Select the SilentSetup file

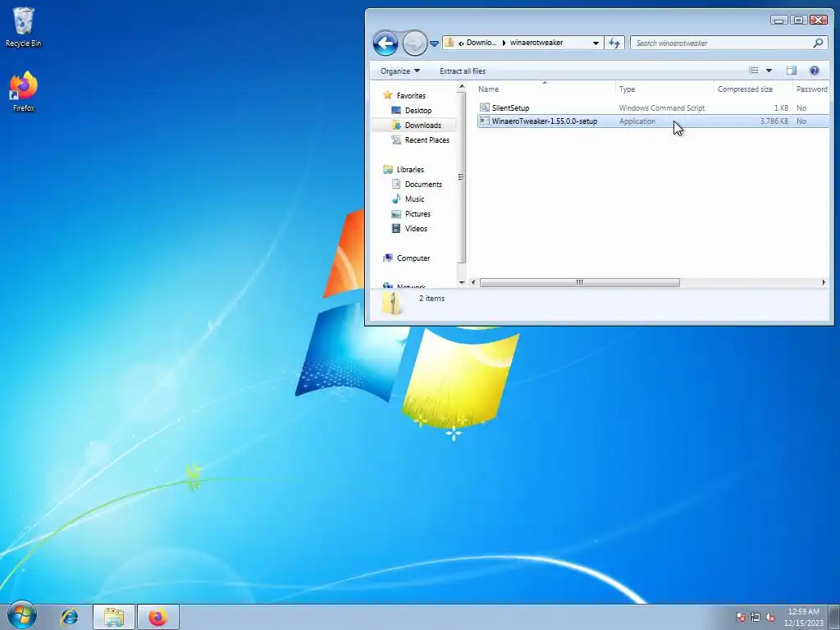point(510,107)
